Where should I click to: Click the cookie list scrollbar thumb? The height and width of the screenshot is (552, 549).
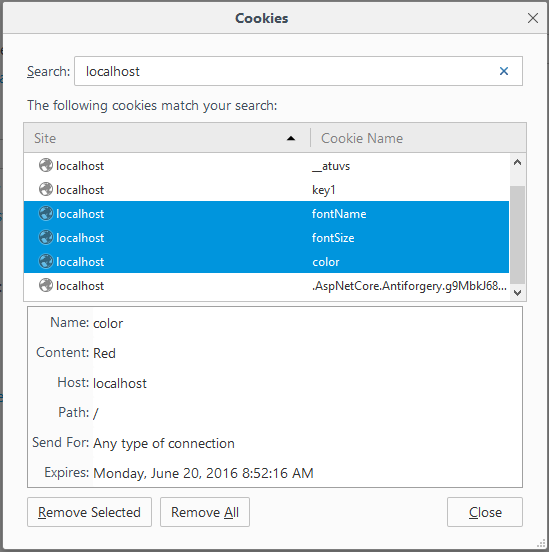(517, 234)
